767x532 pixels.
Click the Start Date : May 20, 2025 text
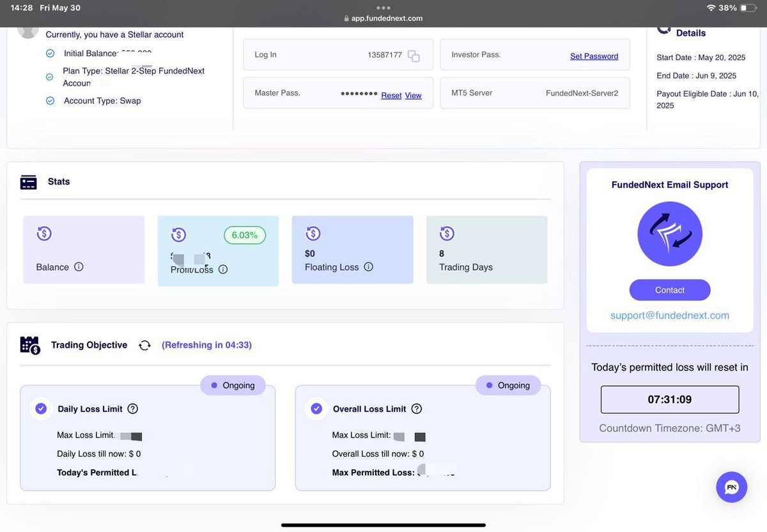click(702, 57)
